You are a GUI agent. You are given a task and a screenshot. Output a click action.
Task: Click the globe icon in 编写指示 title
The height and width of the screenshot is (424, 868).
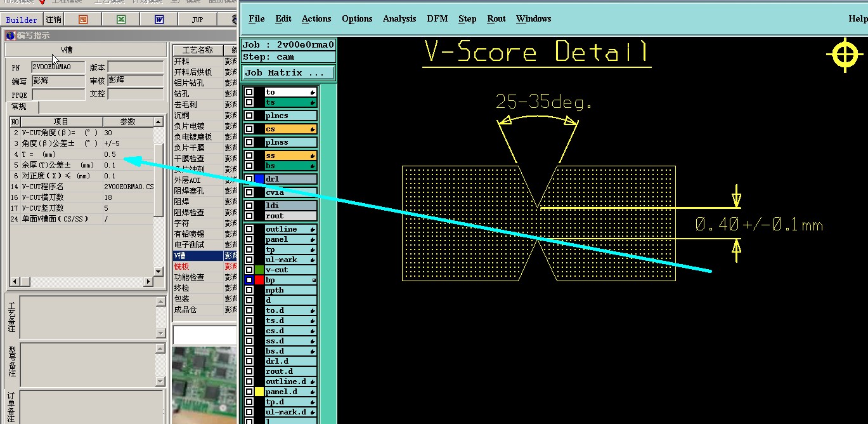click(10, 36)
